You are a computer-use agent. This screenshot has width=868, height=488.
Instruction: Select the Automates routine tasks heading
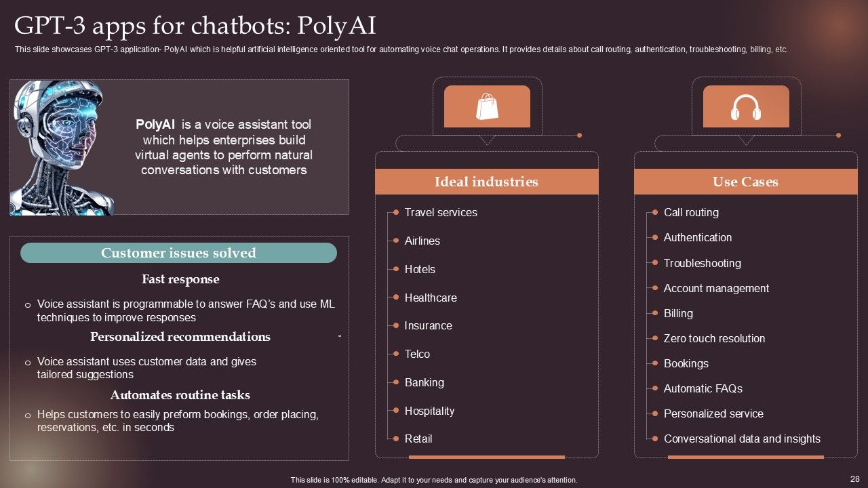(180, 395)
